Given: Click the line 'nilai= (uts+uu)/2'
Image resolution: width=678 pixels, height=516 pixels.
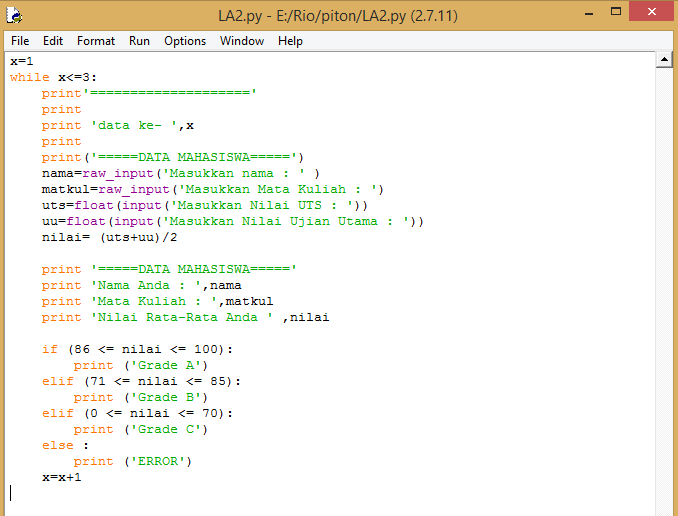Looking at the screenshot, I should coord(109,237).
